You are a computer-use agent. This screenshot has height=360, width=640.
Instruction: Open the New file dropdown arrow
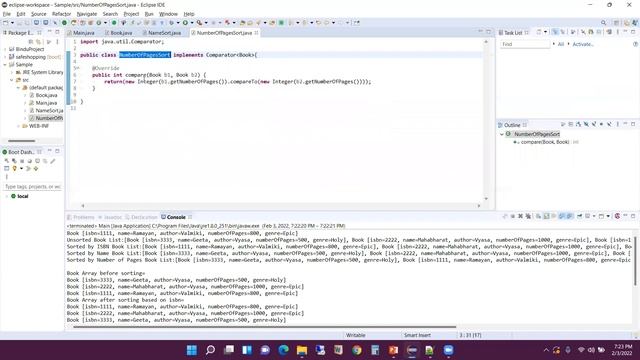12,23
